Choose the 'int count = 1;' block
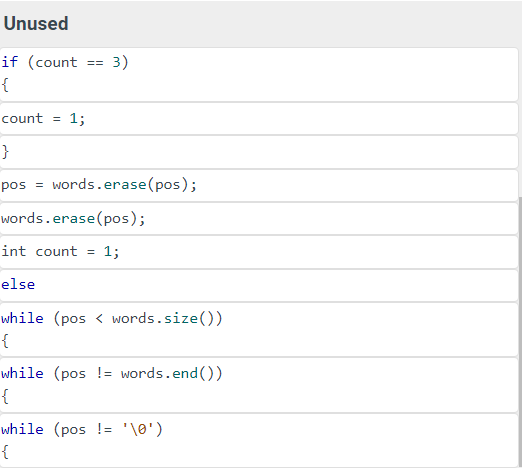 click(259, 252)
